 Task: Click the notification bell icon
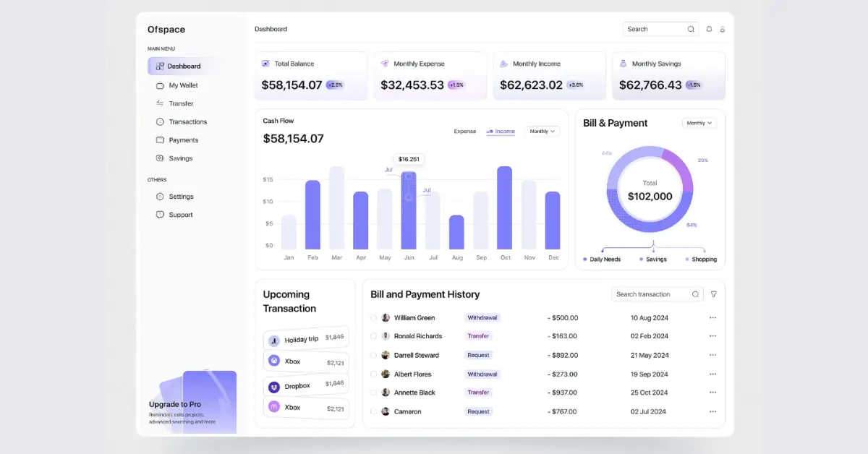click(710, 28)
